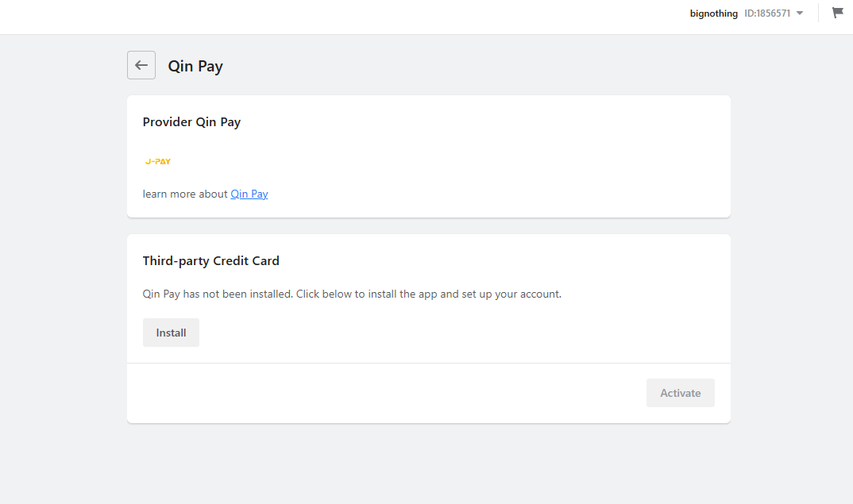The width and height of the screenshot is (853, 504).
Task: Click the Third-party Credit Card heading
Action: click(x=211, y=261)
